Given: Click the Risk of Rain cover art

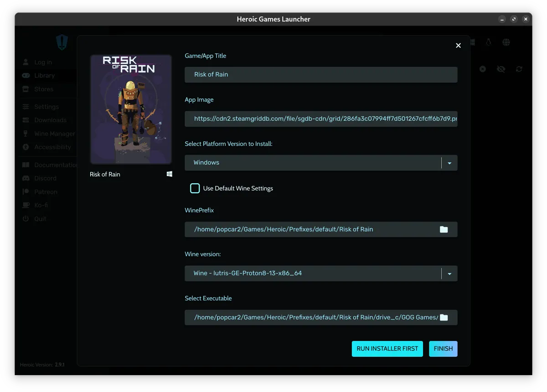Looking at the screenshot, I should click(x=131, y=109).
